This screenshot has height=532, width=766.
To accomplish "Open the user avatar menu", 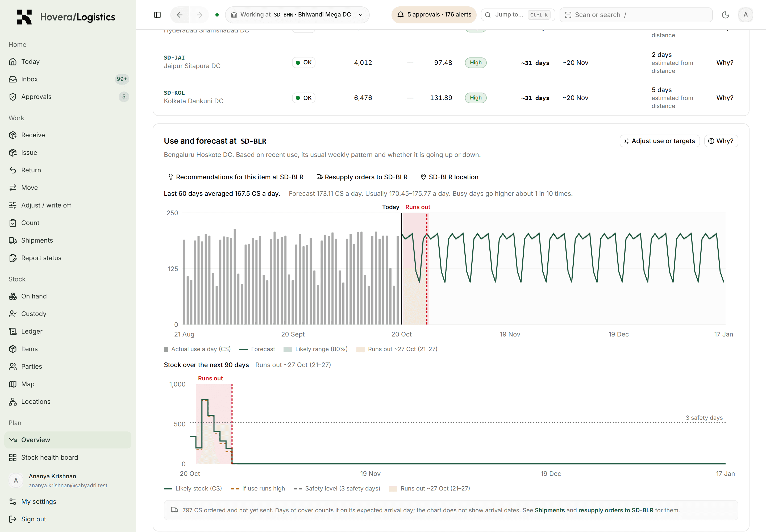I will [746, 15].
